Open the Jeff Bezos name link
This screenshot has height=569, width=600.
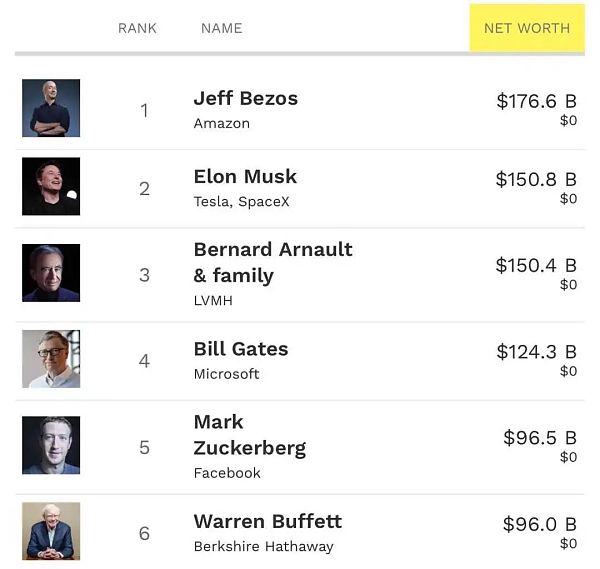[245, 98]
